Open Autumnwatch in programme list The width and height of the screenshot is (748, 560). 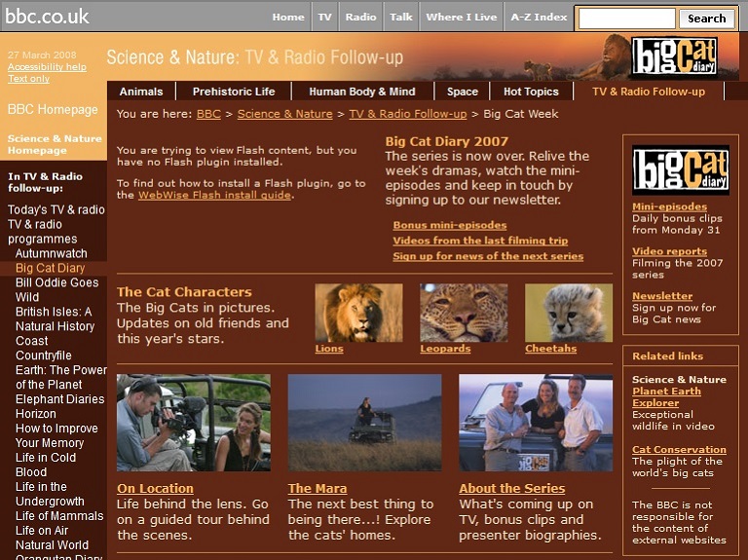tap(52, 253)
